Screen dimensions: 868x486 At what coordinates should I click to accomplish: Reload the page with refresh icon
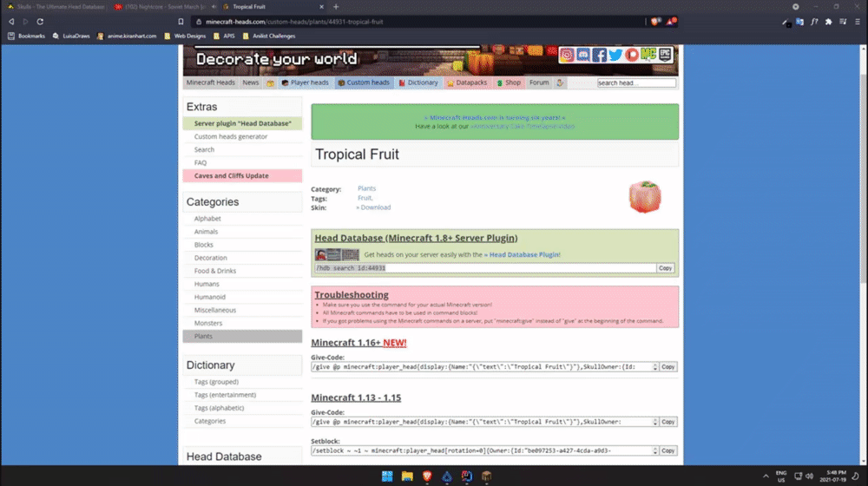[x=40, y=22]
